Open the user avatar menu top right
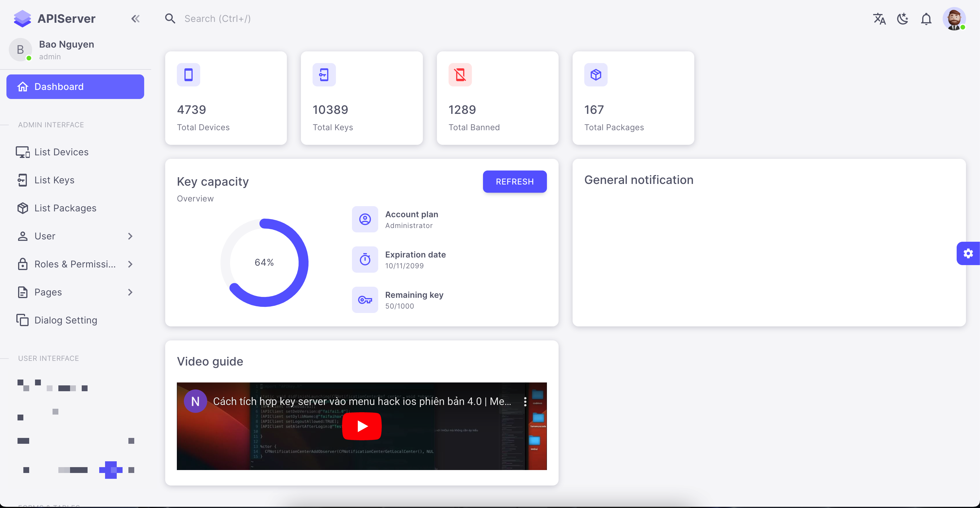 coord(954,19)
